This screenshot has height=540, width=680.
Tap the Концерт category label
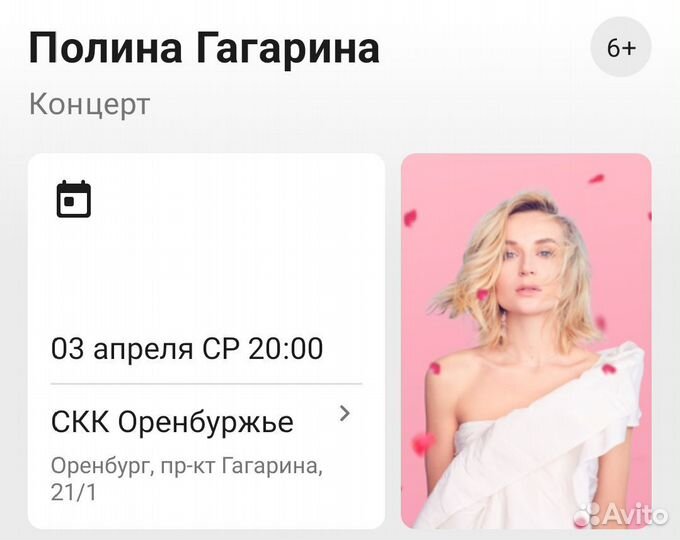89,105
